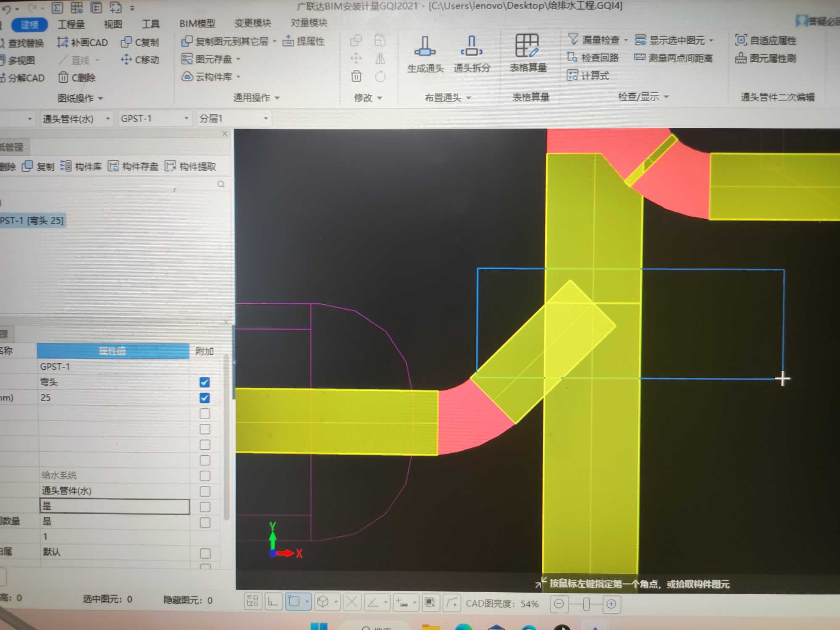This screenshot has width=840, height=630.
Task: Click the C复制 icon
Action: pos(126,42)
